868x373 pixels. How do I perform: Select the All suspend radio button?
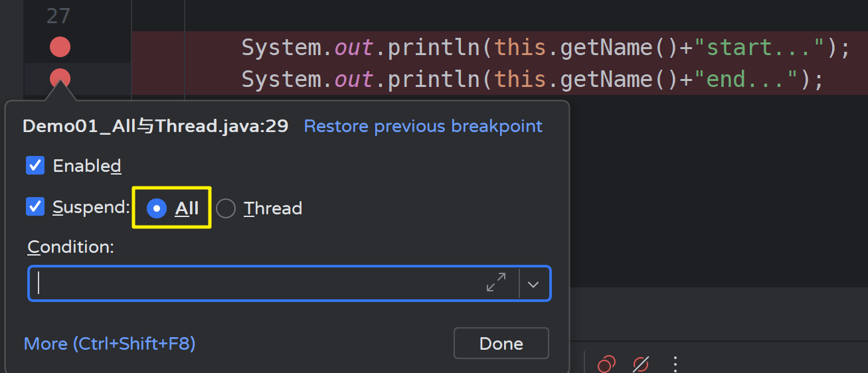click(x=156, y=208)
